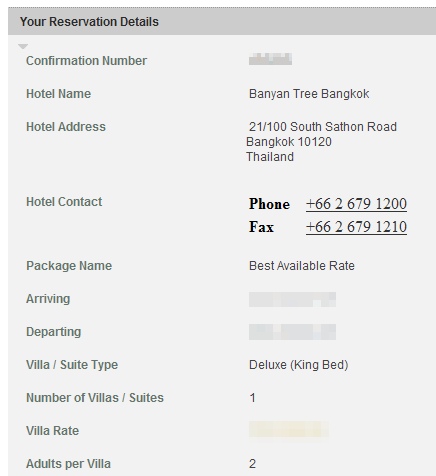The height and width of the screenshot is (476, 436).
Task: Select the 21/100 South Sathon Road address line
Action: 323,127
